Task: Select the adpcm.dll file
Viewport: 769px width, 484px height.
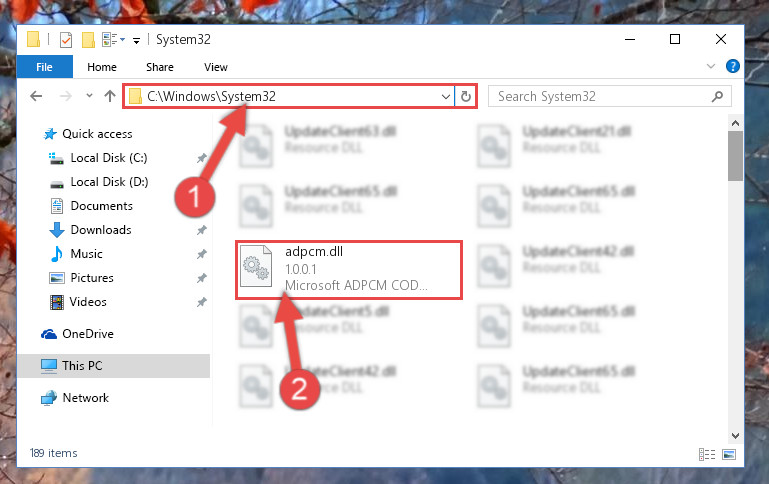Action: (349, 269)
